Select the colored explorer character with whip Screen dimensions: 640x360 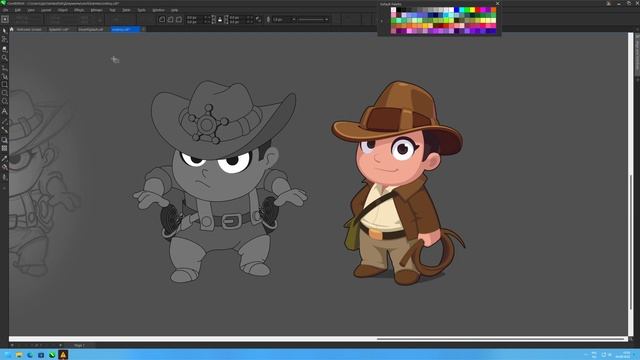pyautogui.click(x=398, y=182)
